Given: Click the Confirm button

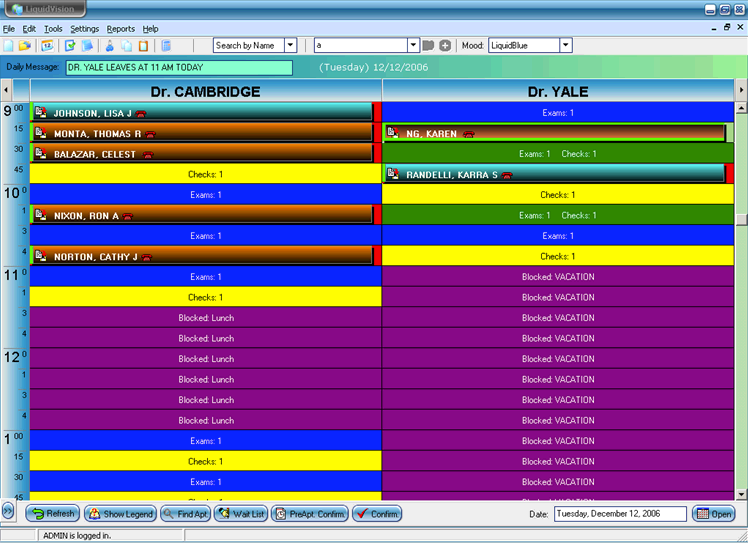Looking at the screenshot, I should [377, 514].
